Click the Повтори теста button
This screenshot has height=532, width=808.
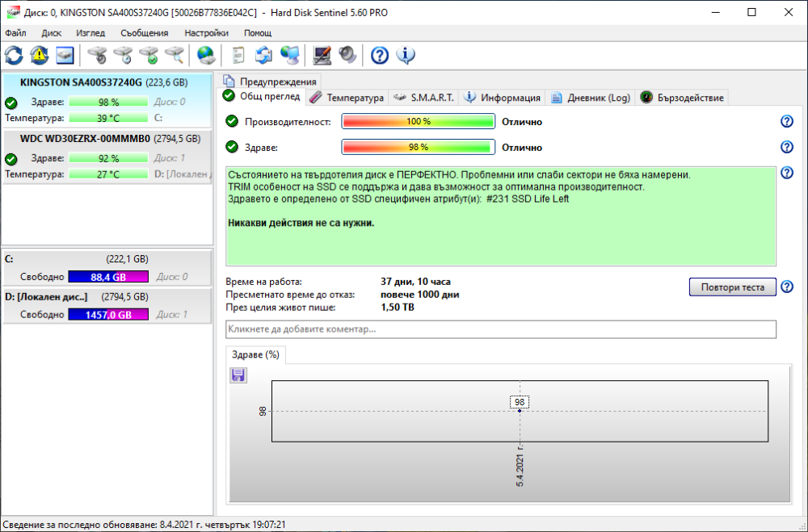pos(732,287)
